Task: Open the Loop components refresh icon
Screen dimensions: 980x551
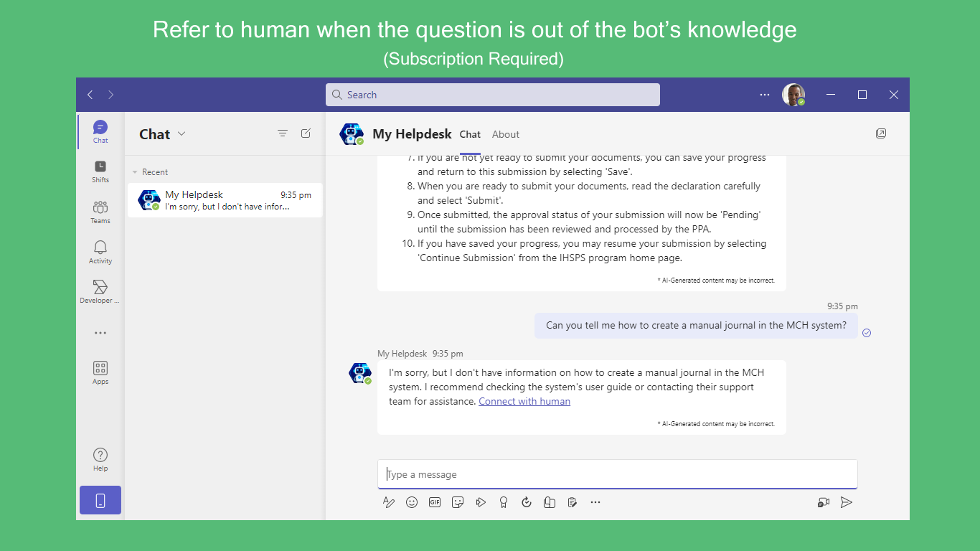Action: click(x=527, y=502)
